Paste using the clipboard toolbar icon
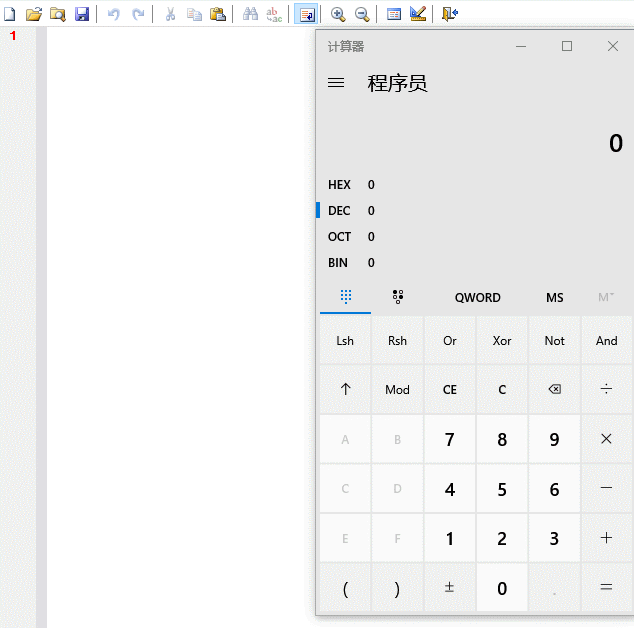Image resolution: width=634 pixels, height=628 pixels. point(217,14)
